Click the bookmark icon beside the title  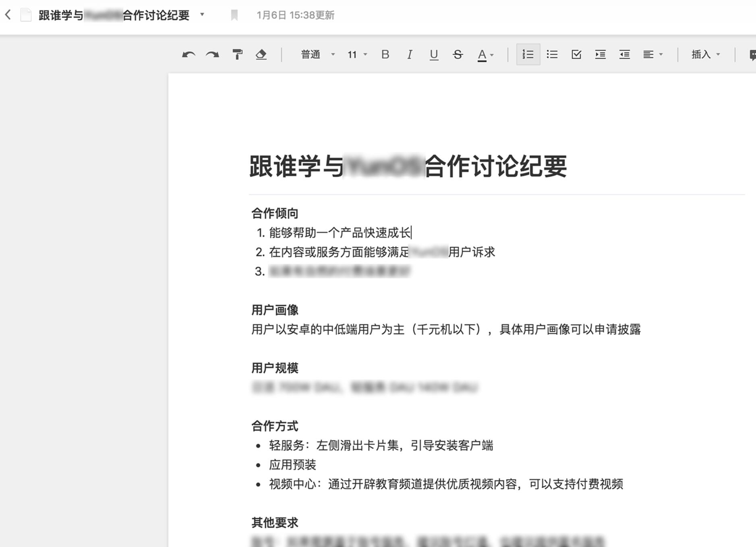(x=234, y=15)
